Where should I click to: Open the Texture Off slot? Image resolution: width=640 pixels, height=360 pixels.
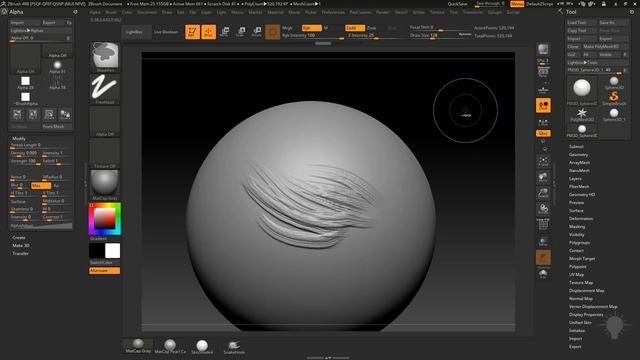pos(105,153)
